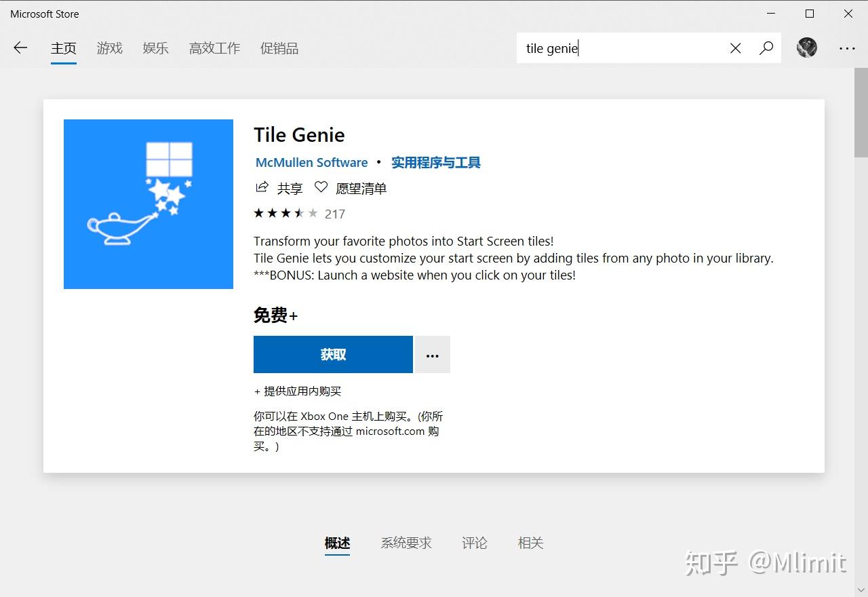The width and height of the screenshot is (868, 597).
Task: Open the Store's three-dot menu at top right
Action: [x=847, y=48]
